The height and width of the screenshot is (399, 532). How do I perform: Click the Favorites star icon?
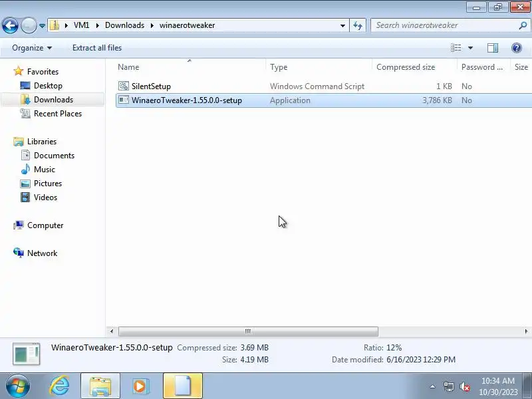coord(19,71)
